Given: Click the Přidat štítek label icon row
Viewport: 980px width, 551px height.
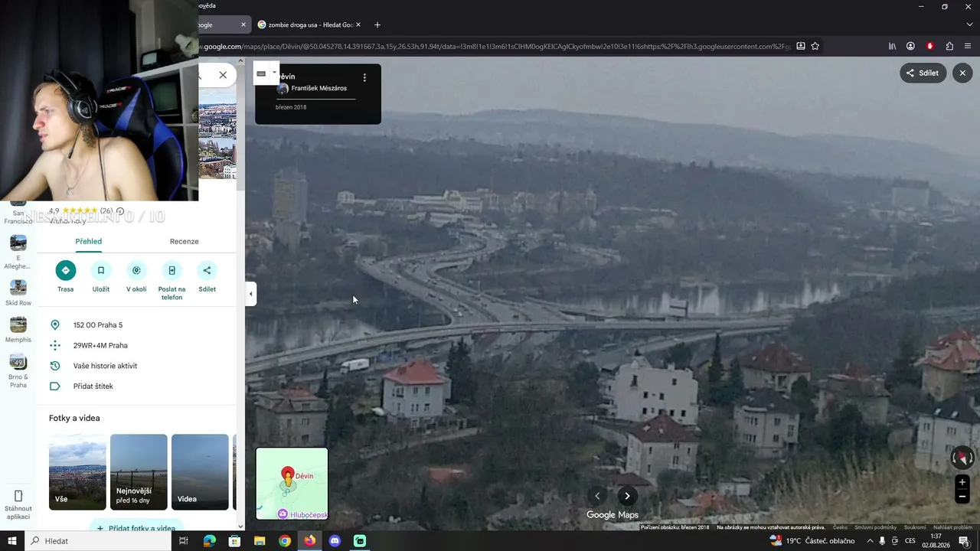Looking at the screenshot, I should pyautogui.click(x=136, y=386).
